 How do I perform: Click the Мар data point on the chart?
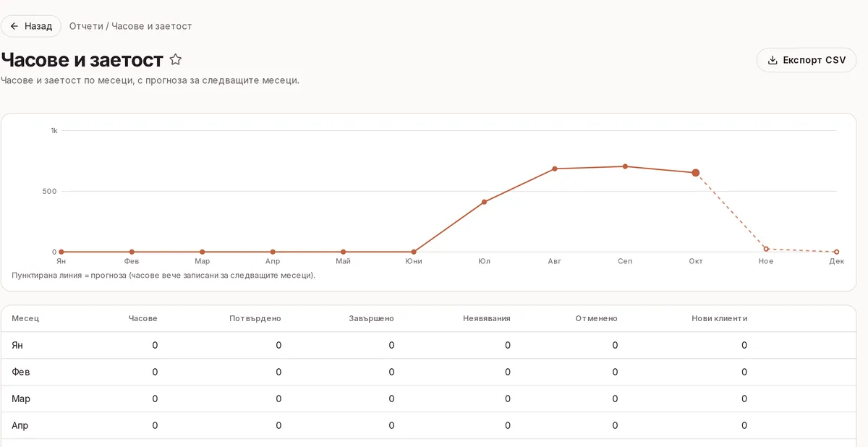202,252
